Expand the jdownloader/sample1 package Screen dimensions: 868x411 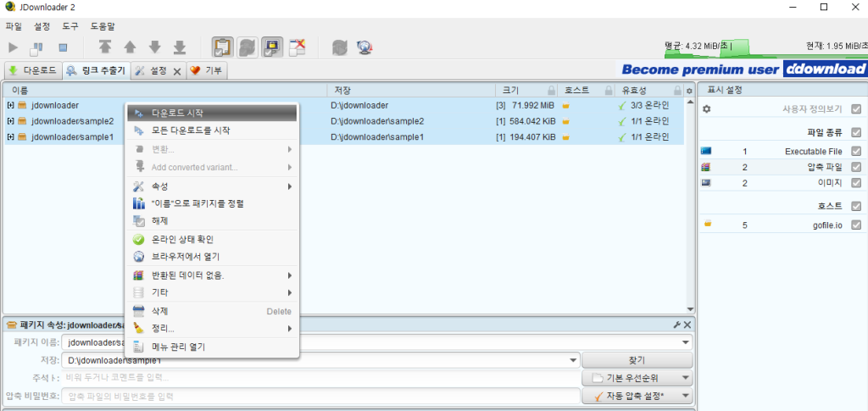tap(10, 136)
